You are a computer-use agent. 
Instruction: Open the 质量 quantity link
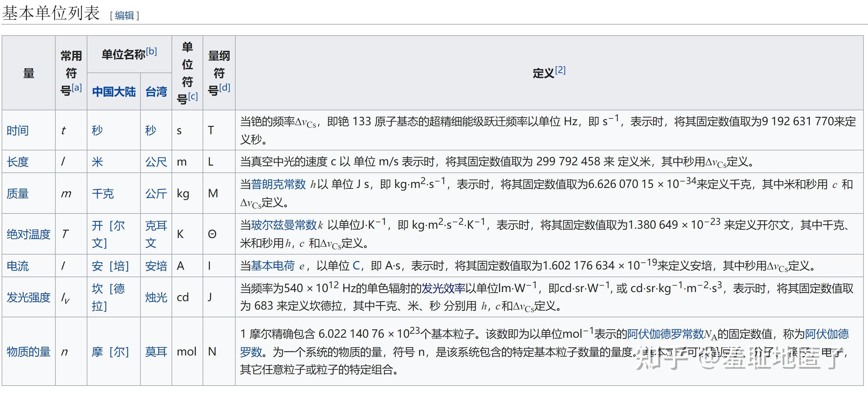click(17, 194)
